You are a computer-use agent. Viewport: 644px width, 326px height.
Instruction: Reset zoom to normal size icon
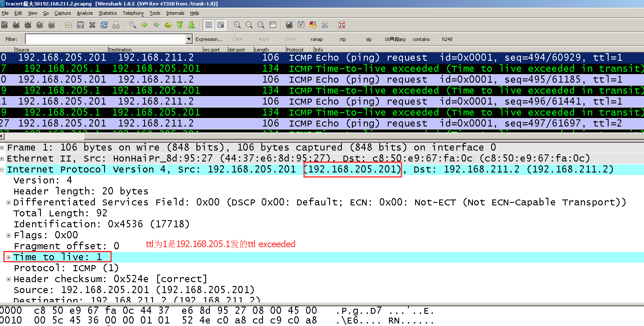click(x=261, y=25)
